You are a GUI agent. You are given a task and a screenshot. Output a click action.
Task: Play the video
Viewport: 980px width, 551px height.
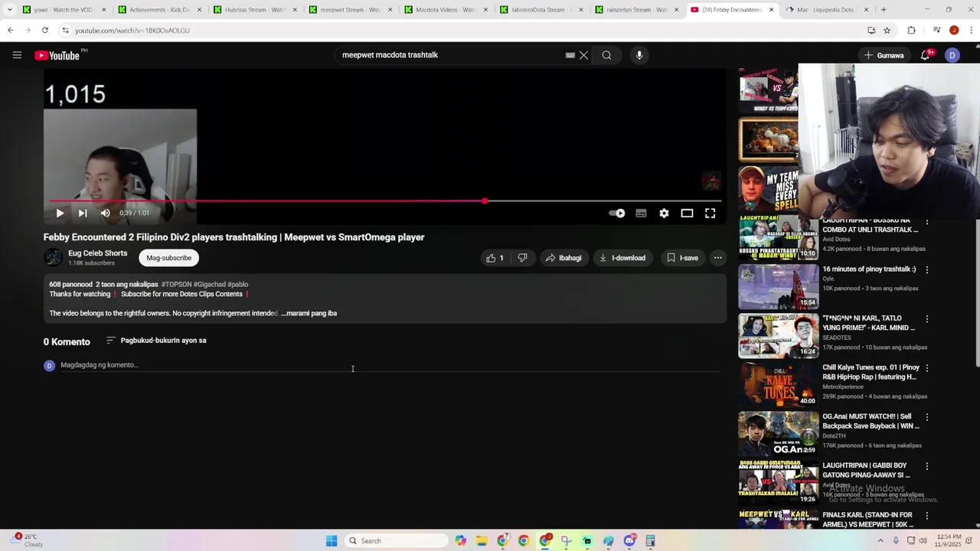60,214
